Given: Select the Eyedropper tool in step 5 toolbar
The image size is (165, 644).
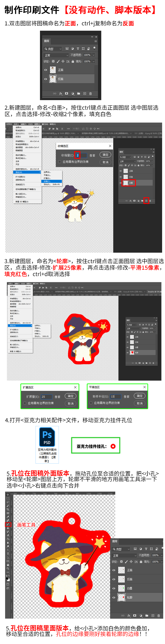Looking at the screenshot, I should (8, 517).
